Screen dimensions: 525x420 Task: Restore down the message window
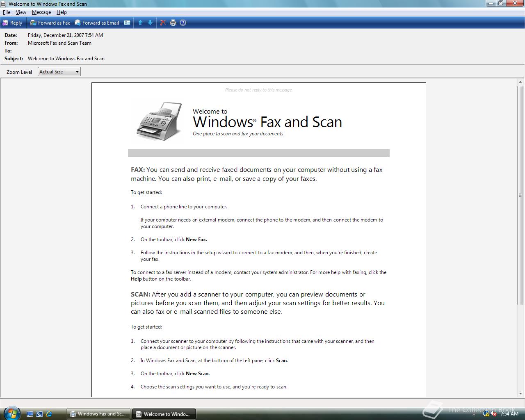click(x=500, y=3)
